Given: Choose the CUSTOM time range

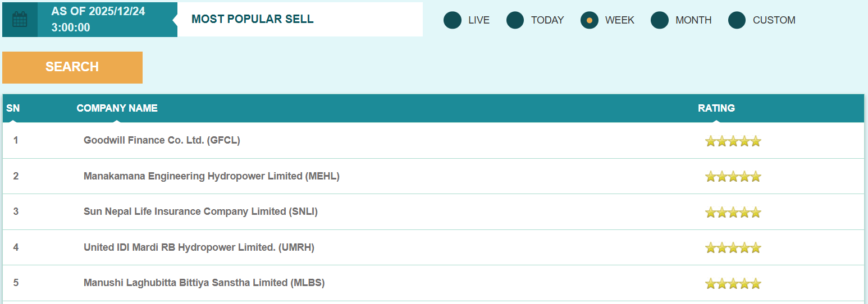Looking at the screenshot, I should click(737, 20).
